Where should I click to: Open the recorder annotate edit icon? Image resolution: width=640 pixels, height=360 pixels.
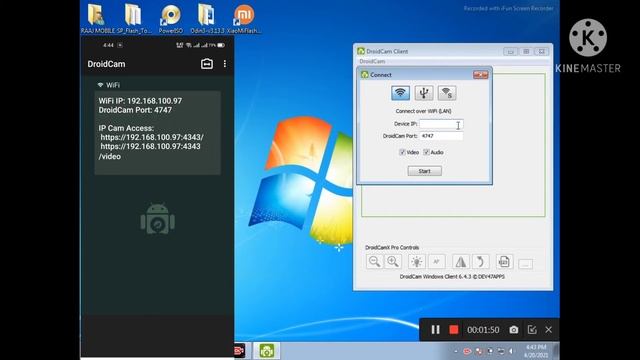tap(532, 329)
